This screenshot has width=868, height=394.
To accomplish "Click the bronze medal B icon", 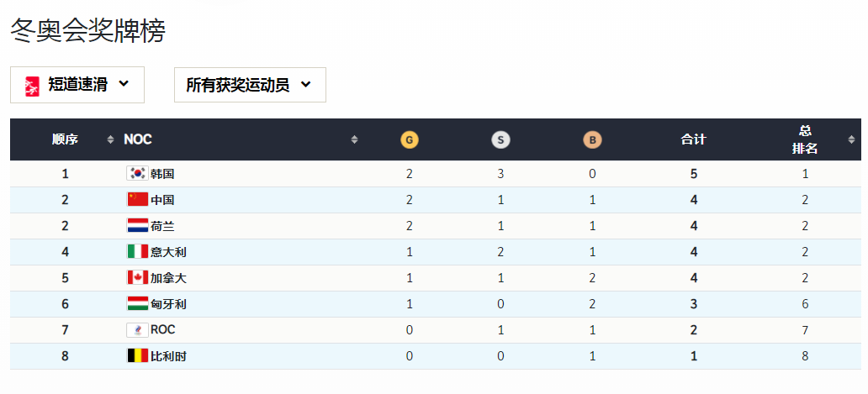I will click(x=592, y=139).
